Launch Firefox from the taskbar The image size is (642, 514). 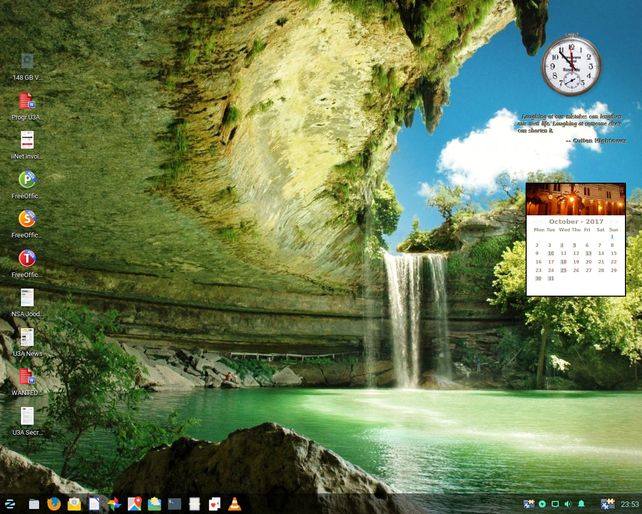54,504
